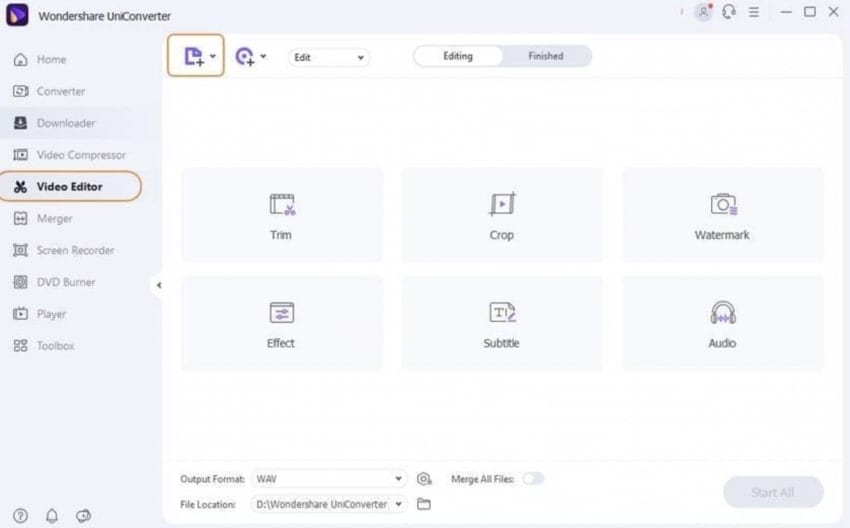Collapse the sidebar with the arrow handle
This screenshot has height=528, width=850.
coord(158,285)
